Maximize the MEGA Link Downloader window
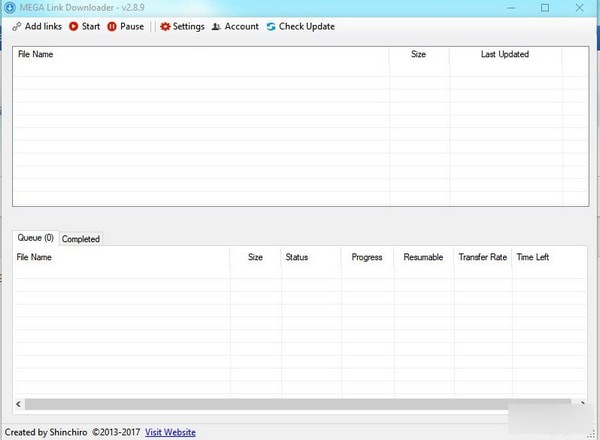The width and height of the screenshot is (600, 440). 545,8
